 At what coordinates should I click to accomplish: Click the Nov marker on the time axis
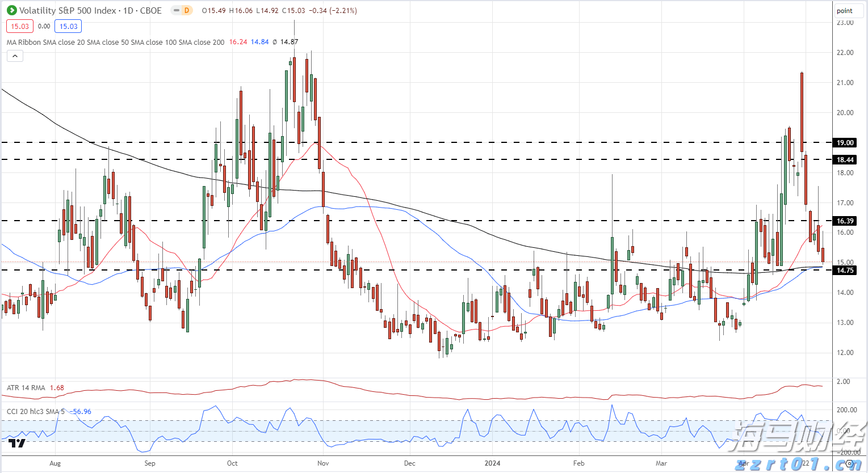click(323, 463)
